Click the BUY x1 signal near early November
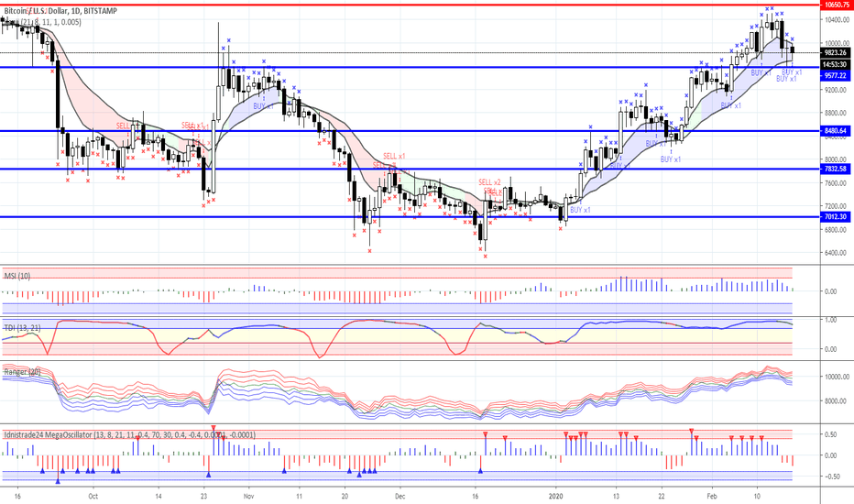This screenshot has width=854, height=504. pyautogui.click(x=264, y=106)
